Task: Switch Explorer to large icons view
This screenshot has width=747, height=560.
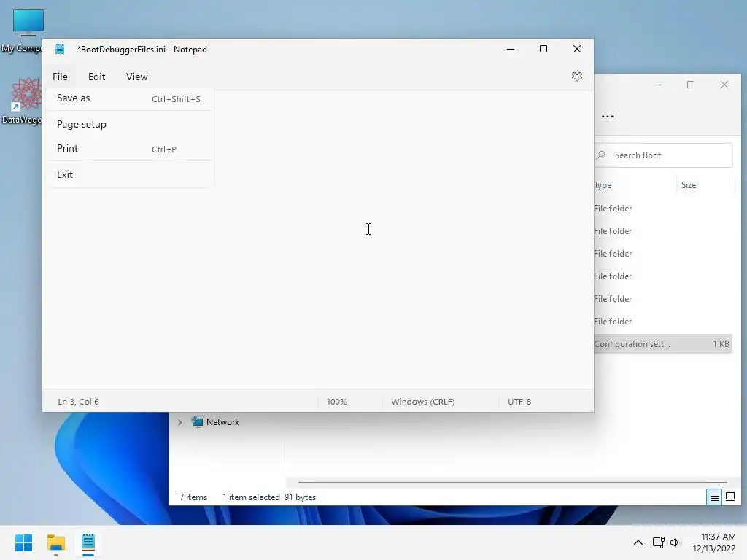Action: (729, 497)
